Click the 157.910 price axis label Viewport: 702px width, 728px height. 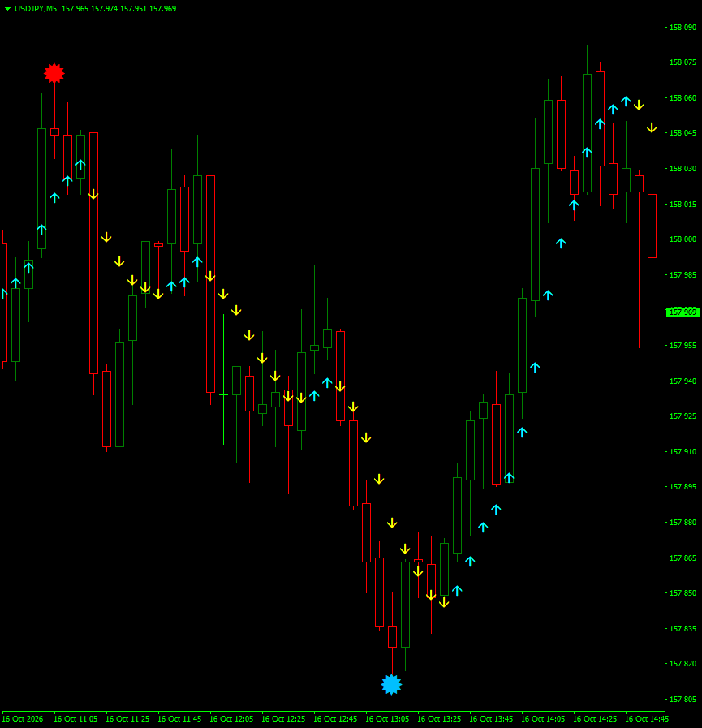pyautogui.click(x=683, y=452)
